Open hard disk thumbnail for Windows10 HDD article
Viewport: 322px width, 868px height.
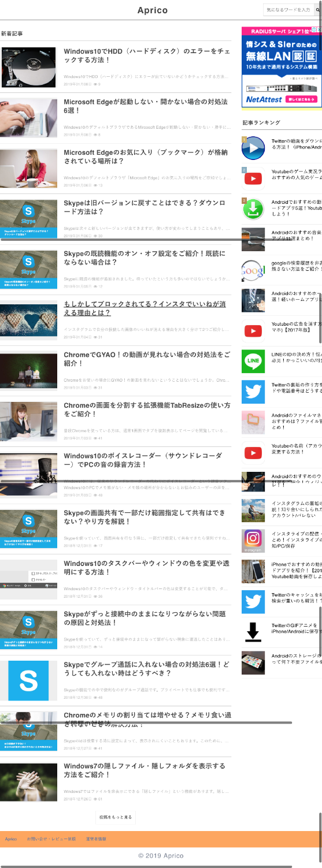click(x=28, y=68)
